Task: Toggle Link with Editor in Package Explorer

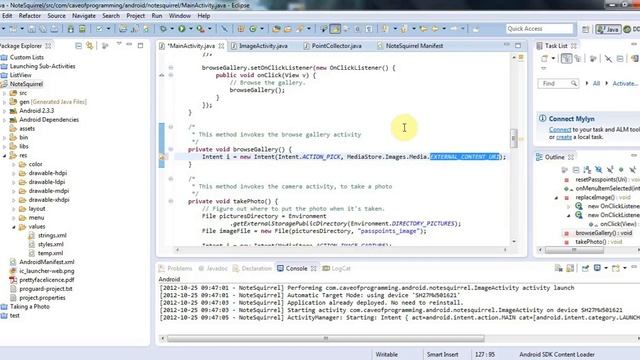Action: [x=89, y=46]
